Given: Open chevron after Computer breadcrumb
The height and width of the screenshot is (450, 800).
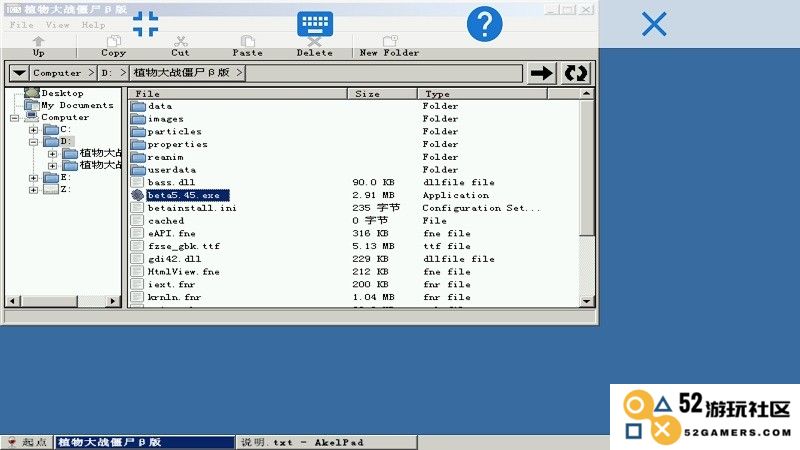Looking at the screenshot, I should (x=91, y=73).
